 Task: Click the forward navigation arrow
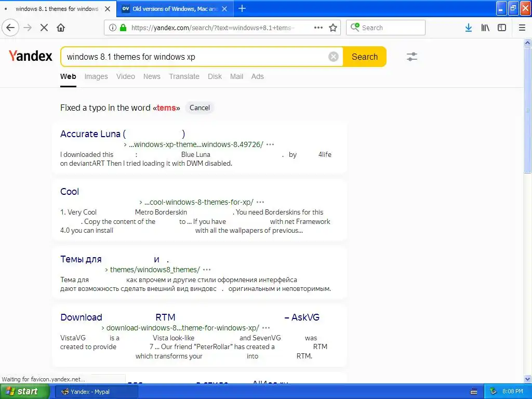(x=28, y=28)
